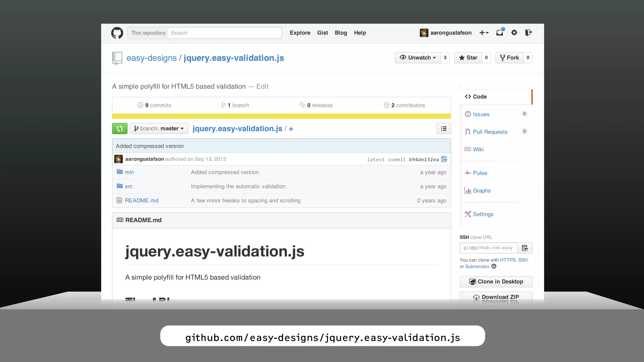The height and width of the screenshot is (362, 644).
Task: Edit the repository description
Action: tap(262, 86)
